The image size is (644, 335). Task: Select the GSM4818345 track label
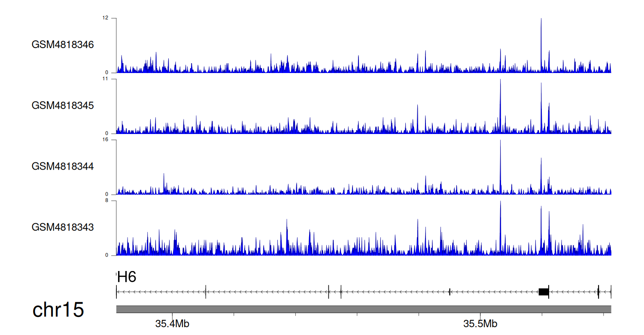point(63,105)
